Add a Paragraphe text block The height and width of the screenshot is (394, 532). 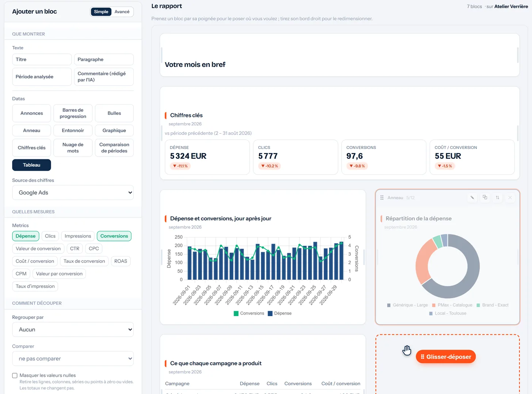[104, 59]
